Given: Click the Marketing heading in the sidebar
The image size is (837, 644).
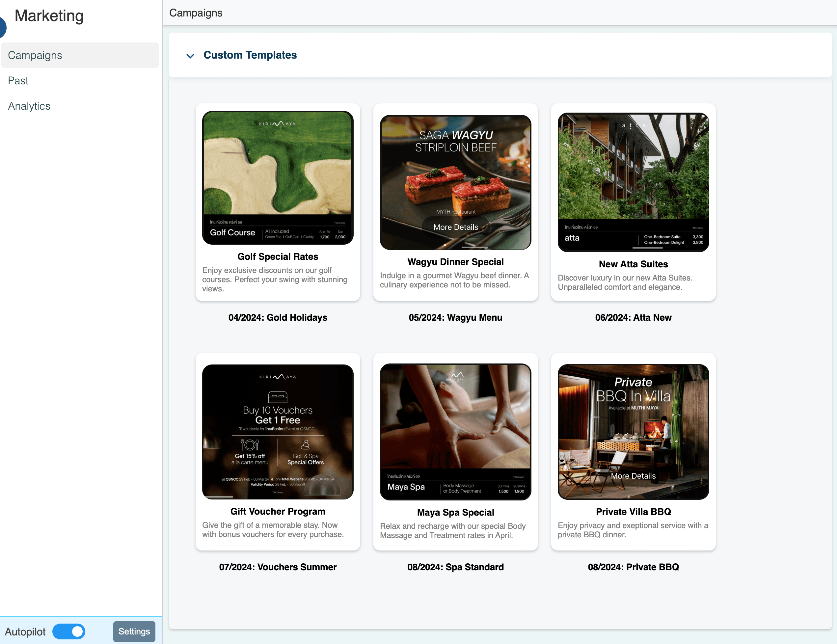Looking at the screenshot, I should 49,16.
